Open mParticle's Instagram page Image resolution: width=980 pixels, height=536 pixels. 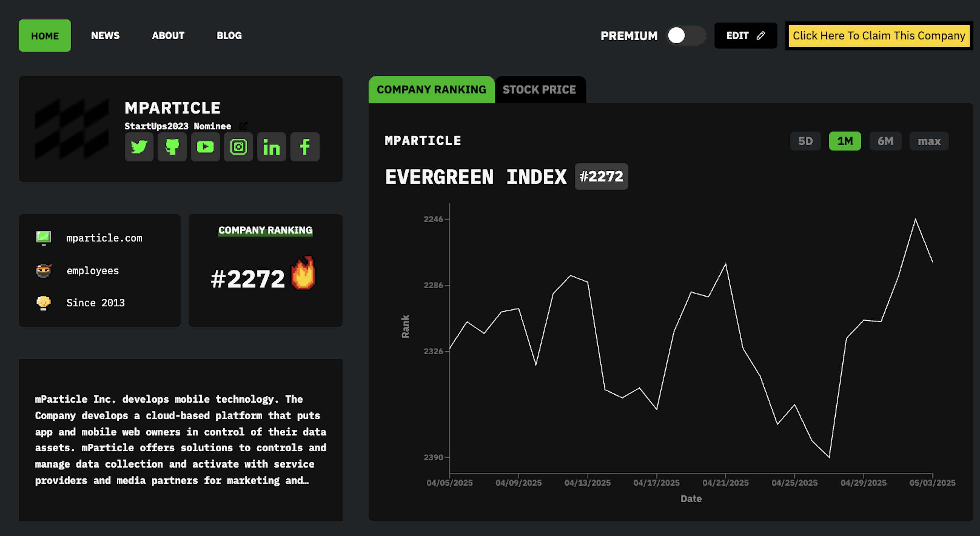[238, 147]
